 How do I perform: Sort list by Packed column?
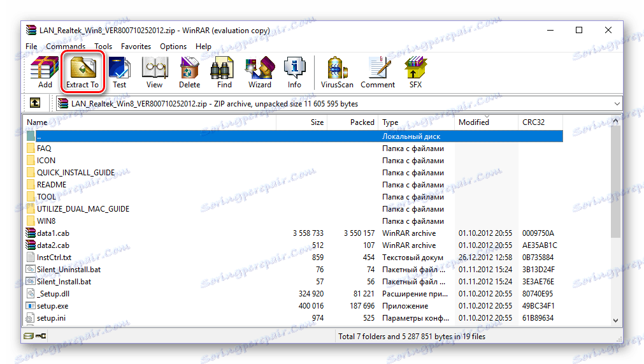click(x=353, y=122)
